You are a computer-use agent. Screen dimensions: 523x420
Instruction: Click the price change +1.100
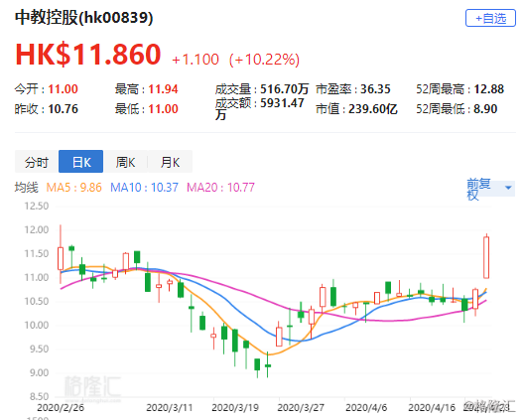196,60
